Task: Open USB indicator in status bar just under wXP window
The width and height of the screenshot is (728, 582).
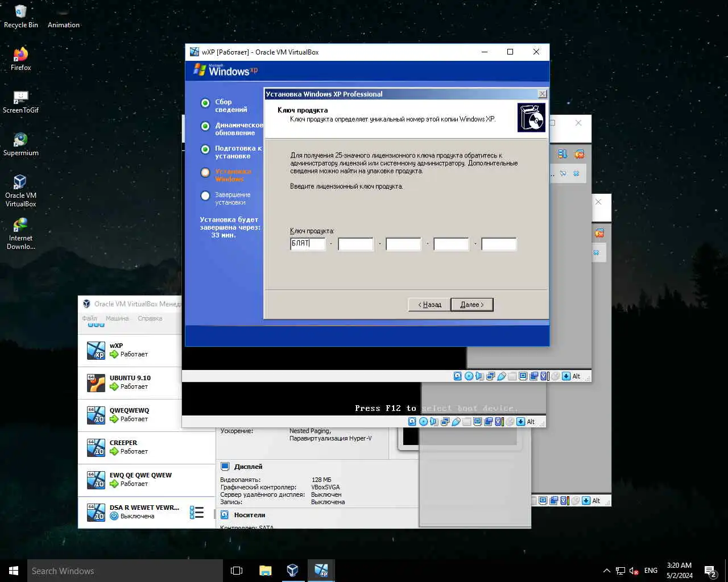Action: [x=502, y=376]
